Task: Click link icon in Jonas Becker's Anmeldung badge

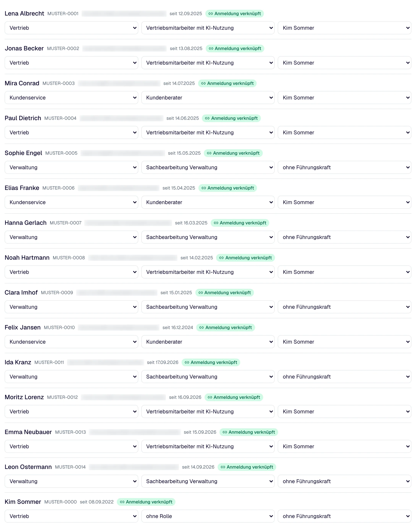Action: point(211,48)
